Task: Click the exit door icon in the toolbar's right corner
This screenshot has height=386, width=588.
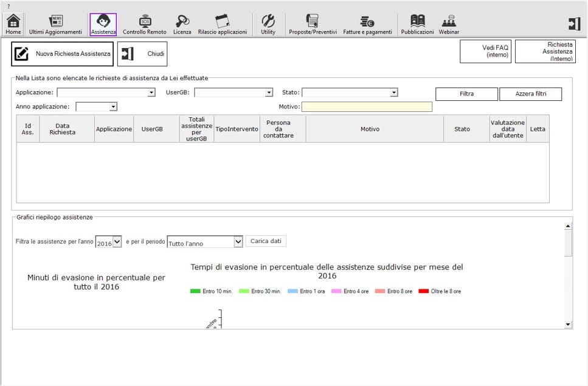Action: pos(575,24)
